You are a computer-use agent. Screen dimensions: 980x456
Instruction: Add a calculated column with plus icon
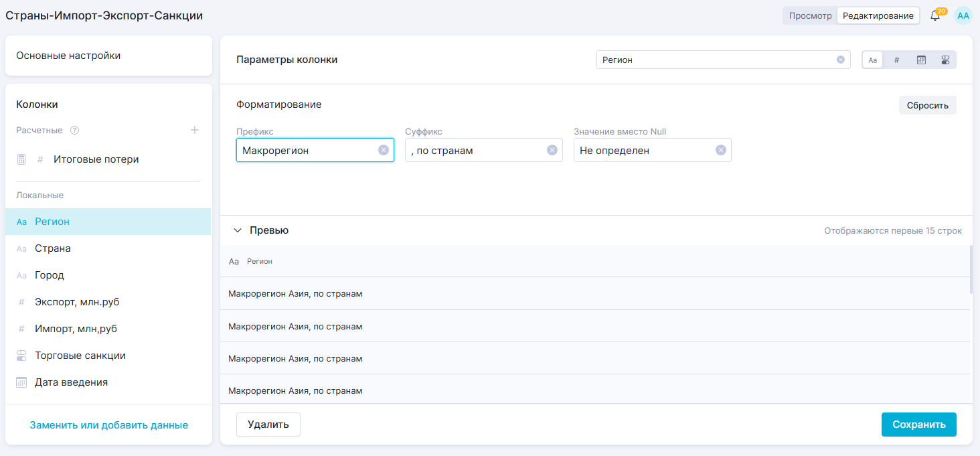click(x=195, y=130)
